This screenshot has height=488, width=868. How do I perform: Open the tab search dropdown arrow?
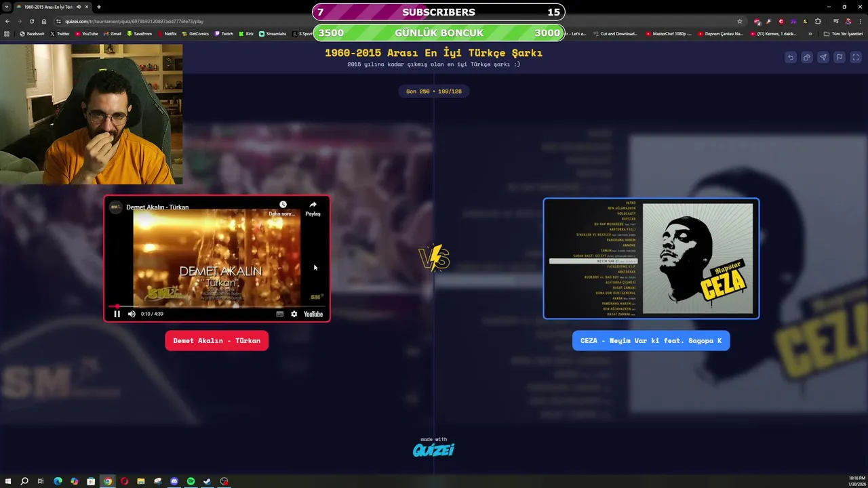point(7,7)
